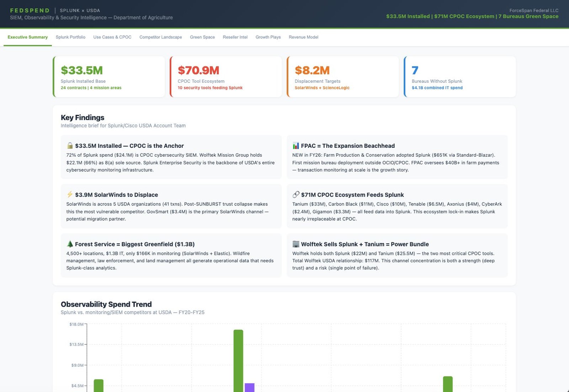This screenshot has width=569, height=392.
Task: Click '24 contracts | 4 mission areas' text
Action: click(91, 88)
